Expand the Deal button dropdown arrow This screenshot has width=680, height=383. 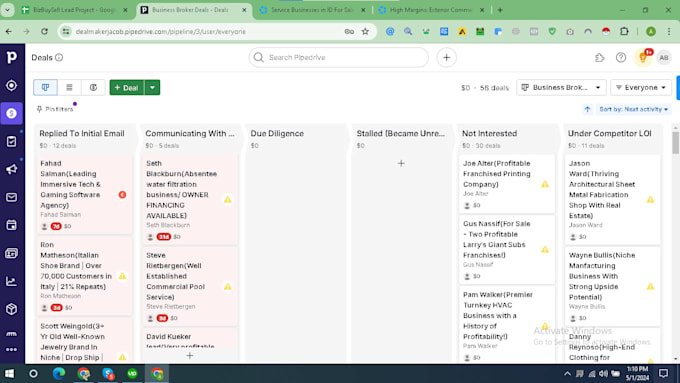point(152,87)
